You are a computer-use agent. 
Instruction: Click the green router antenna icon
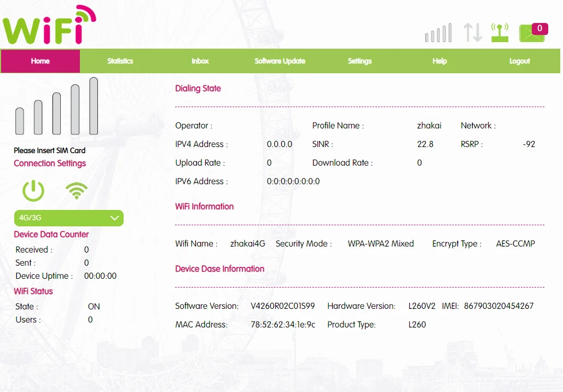[500, 33]
